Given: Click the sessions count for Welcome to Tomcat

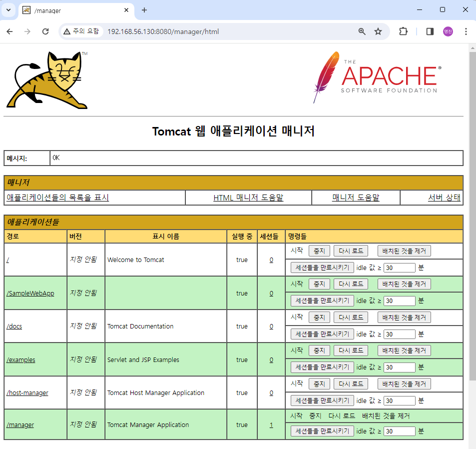Looking at the screenshot, I should 271,260.
